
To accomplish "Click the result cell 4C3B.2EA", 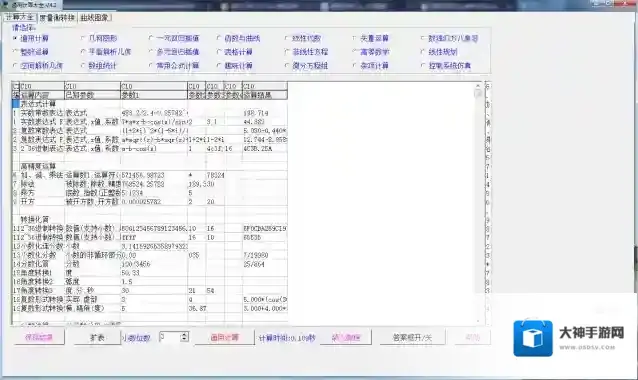I will [x=264, y=149].
